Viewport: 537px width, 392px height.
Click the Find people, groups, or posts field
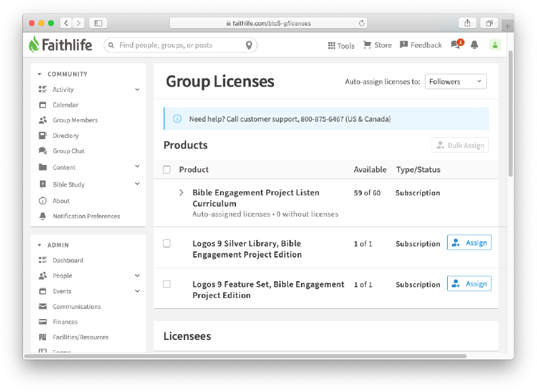point(181,45)
